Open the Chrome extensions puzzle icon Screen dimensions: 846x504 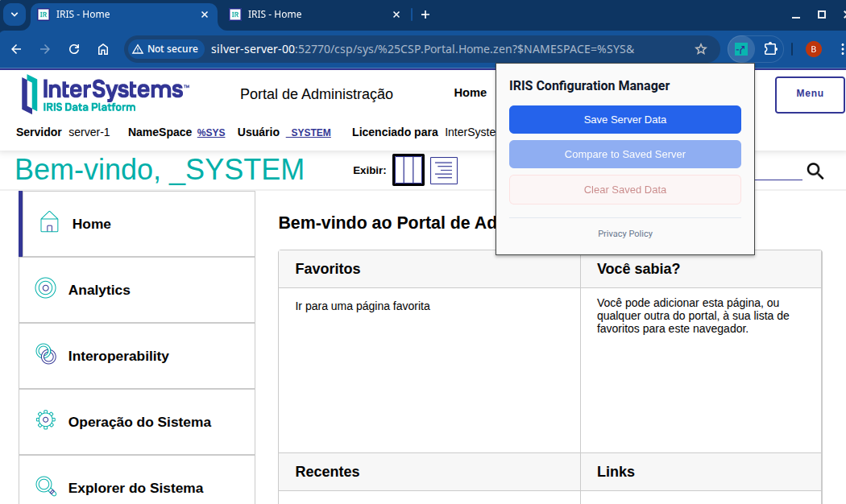(770, 49)
